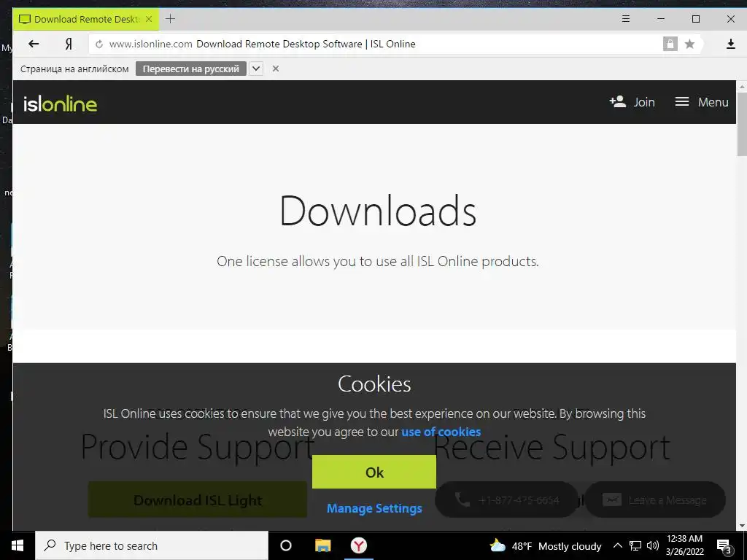The width and height of the screenshot is (747, 560).
Task: Open the use of cookies link
Action: point(441,432)
